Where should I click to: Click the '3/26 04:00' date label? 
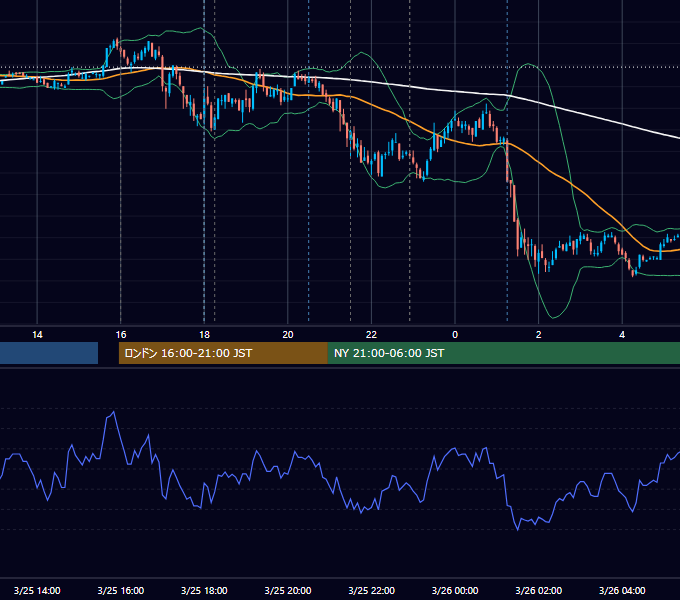(622, 590)
